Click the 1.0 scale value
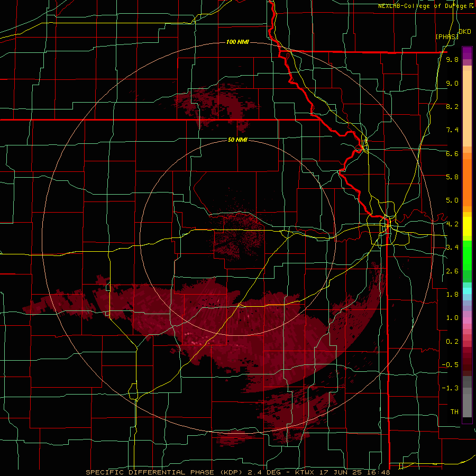The height and width of the screenshot is (476, 476). pos(452,318)
